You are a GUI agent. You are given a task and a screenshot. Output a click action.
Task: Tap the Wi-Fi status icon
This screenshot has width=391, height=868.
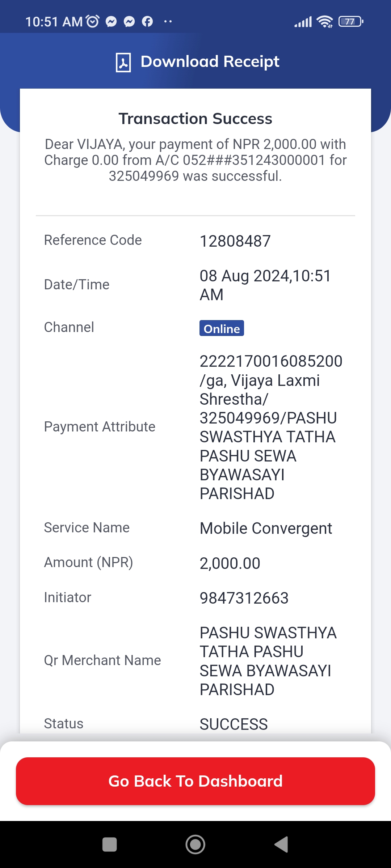pos(325,22)
